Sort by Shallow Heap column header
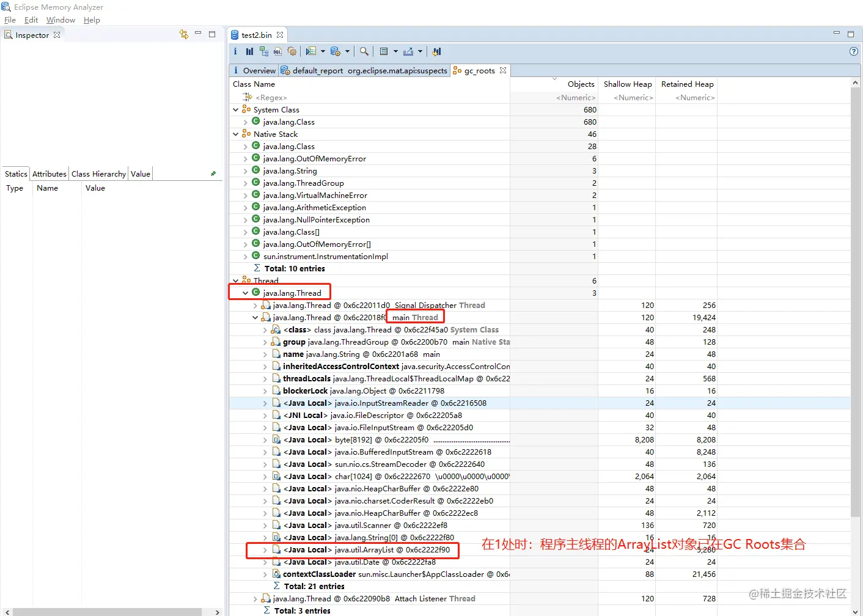 627,84
